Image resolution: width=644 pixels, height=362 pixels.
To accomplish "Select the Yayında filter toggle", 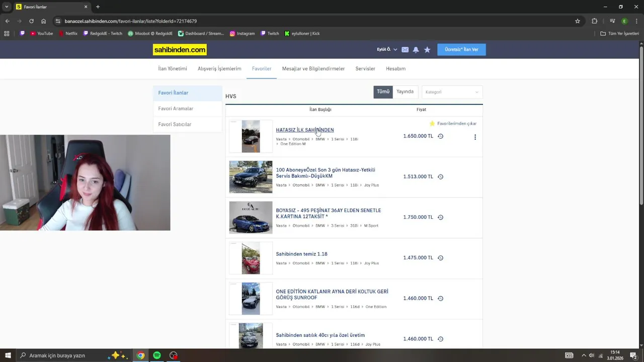I will tap(405, 92).
